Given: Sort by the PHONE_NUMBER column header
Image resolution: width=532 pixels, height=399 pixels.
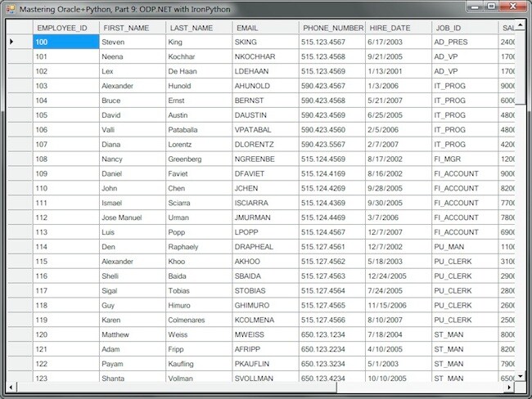Looking at the screenshot, I should click(x=332, y=28).
